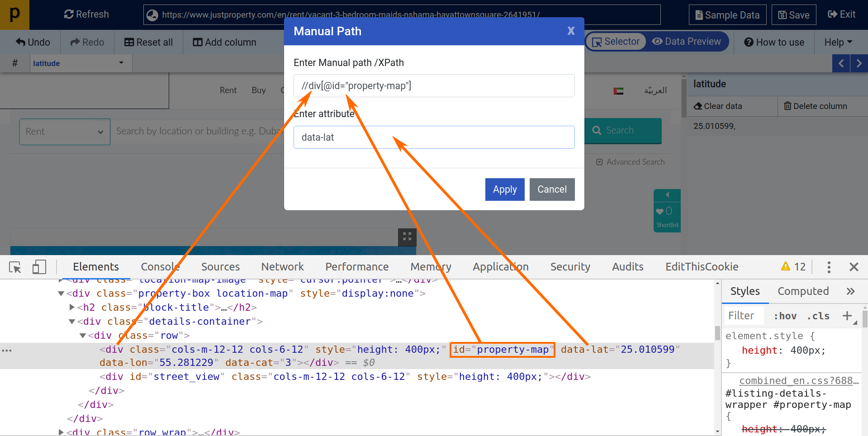The width and height of the screenshot is (868, 436).
Task: Click the previous column arrow
Action: [841, 63]
